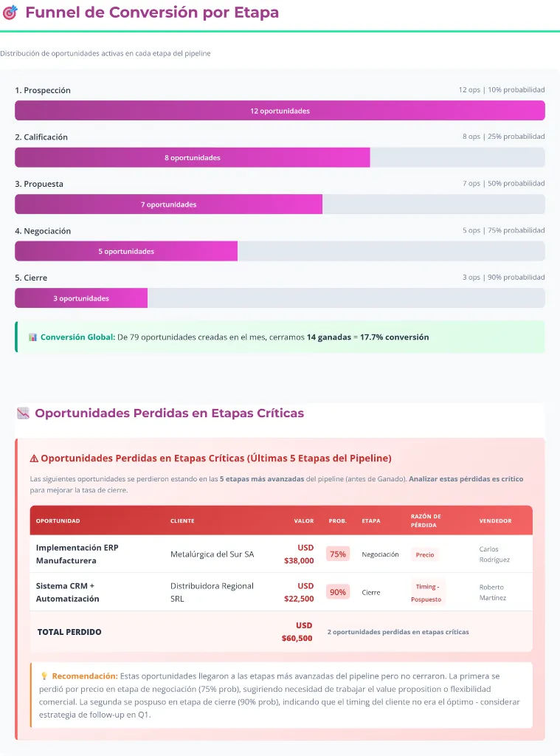Click the declining chart icon beside Oportunidades Perdidas
The image size is (560, 756).
[x=23, y=413]
